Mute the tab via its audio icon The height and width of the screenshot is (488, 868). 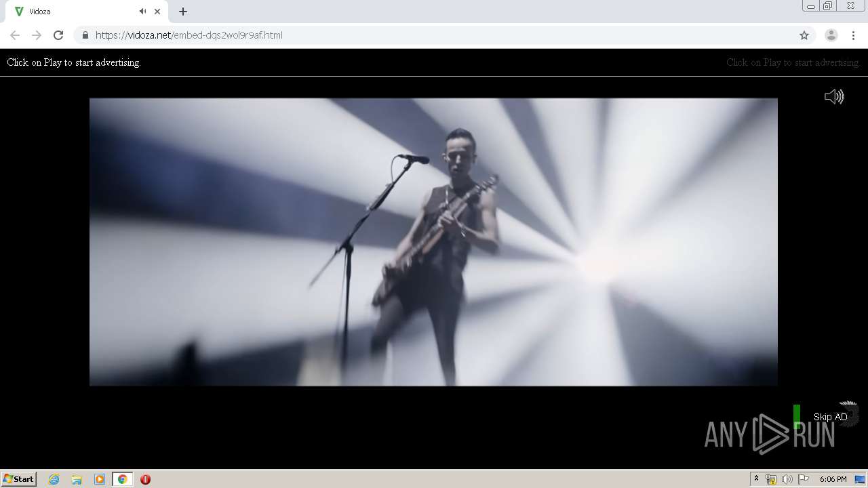point(142,12)
